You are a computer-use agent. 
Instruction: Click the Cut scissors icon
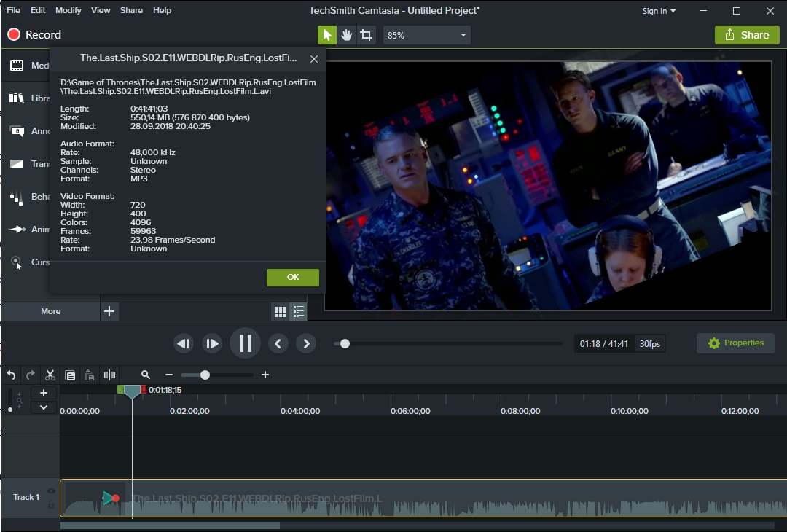click(50, 375)
